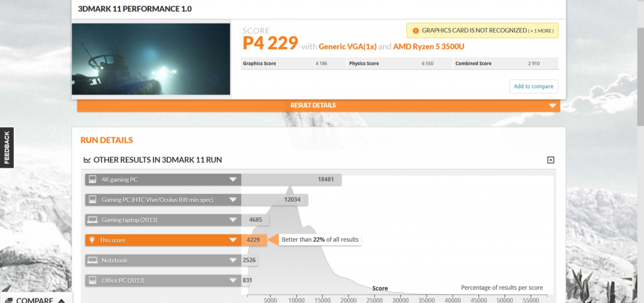Image resolution: width=644 pixels, height=303 pixels.
Task: Open the AMD Ryzen 5 3500U link
Action: pos(428,47)
